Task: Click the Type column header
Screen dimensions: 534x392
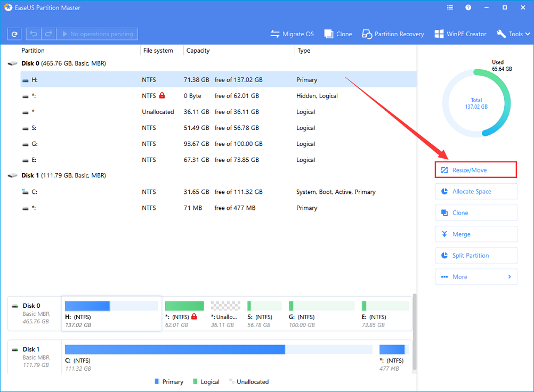Action: (304, 51)
